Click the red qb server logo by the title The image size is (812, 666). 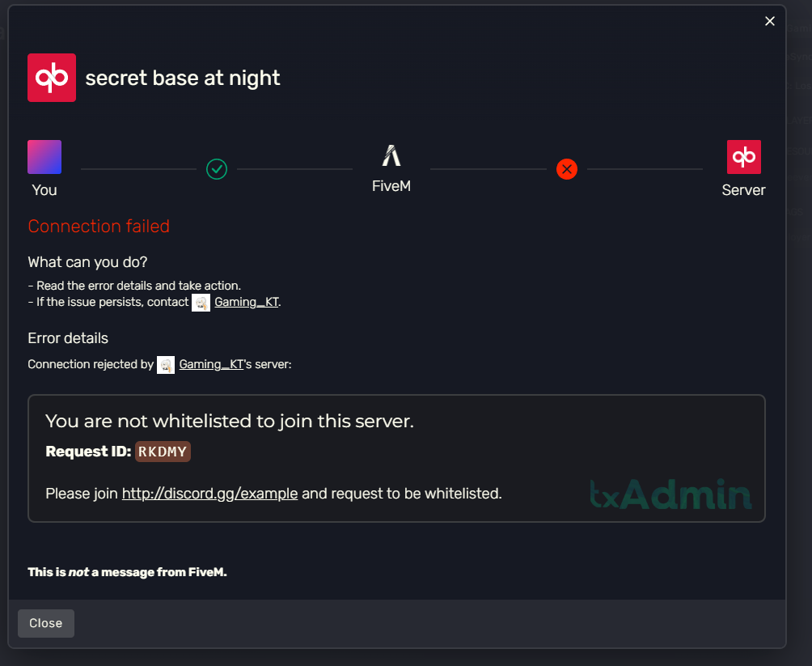52,78
